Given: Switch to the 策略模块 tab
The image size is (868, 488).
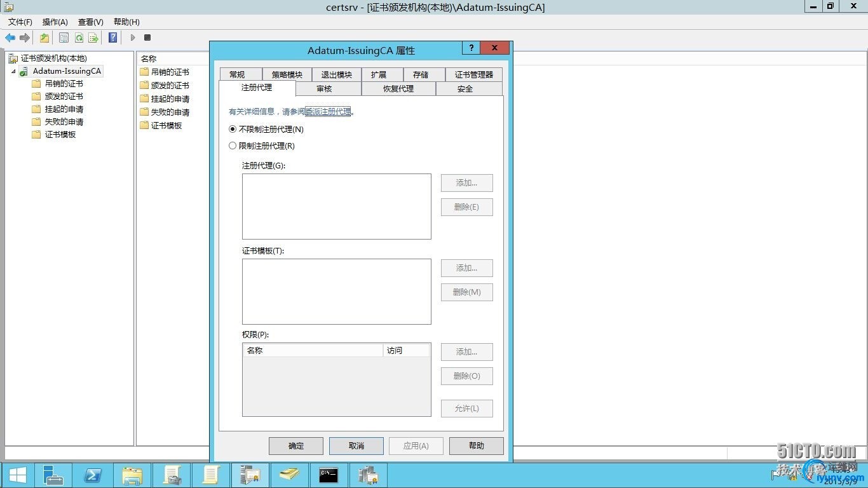Looking at the screenshot, I should click(287, 74).
